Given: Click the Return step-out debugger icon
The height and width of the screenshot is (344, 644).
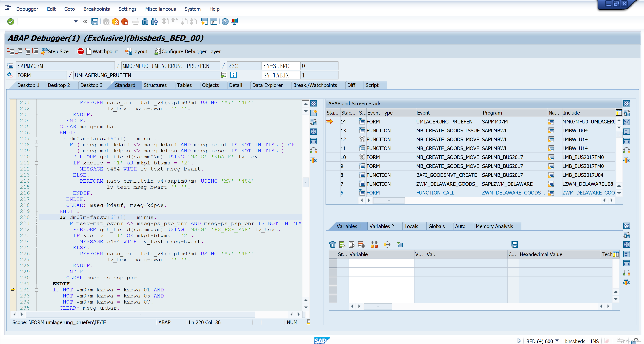Looking at the screenshot, I should (26, 51).
